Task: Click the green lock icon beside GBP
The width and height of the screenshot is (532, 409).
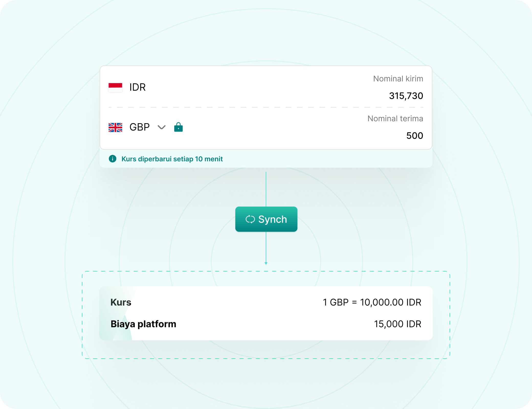Action: 178,127
